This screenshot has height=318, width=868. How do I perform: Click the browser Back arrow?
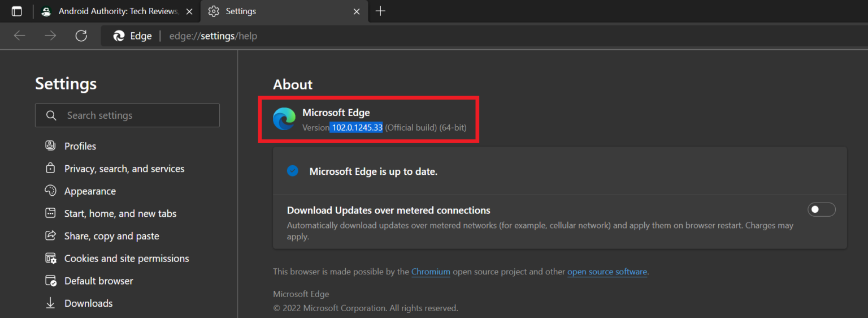(20, 36)
